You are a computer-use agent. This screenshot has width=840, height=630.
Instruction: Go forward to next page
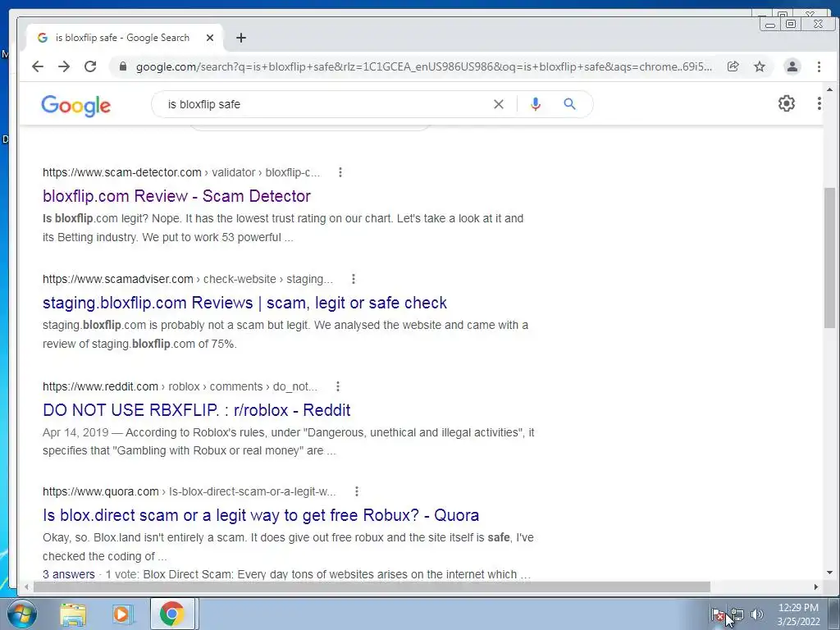click(64, 66)
